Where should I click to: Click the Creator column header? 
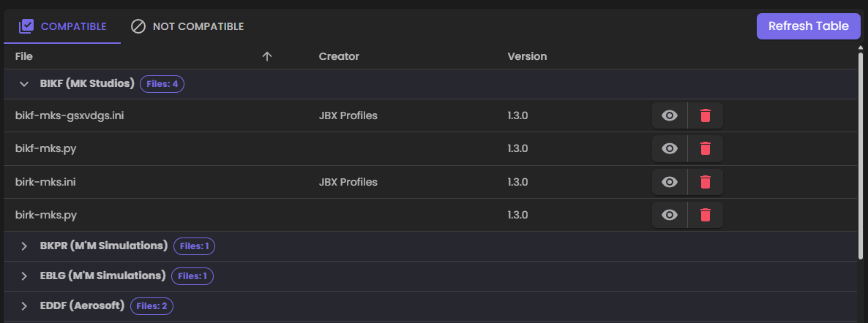click(339, 56)
